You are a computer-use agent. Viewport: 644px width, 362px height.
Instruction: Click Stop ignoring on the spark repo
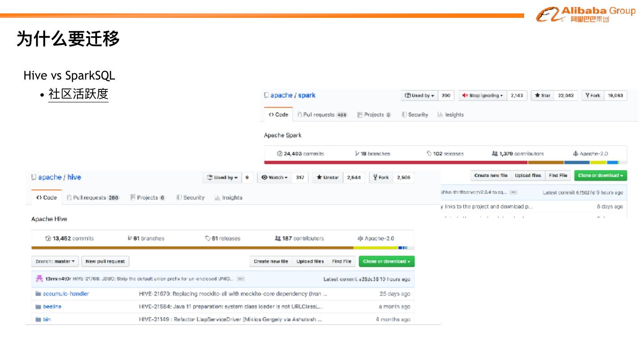pyautogui.click(x=483, y=96)
